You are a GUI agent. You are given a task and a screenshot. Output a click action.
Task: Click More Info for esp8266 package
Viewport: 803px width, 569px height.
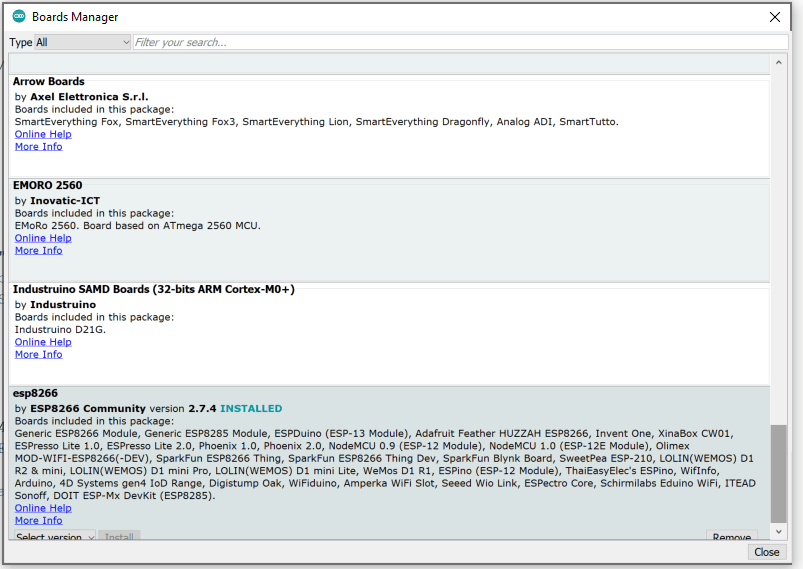pyautogui.click(x=38, y=520)
